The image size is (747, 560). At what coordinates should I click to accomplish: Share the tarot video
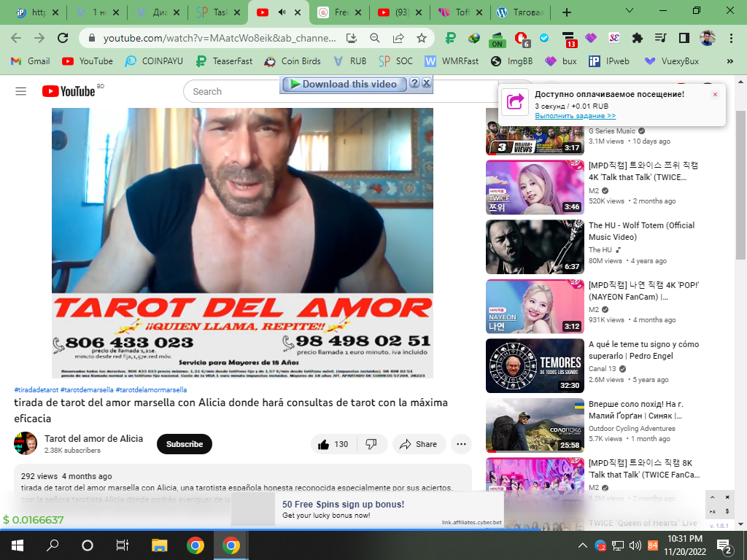coord(419,444)
